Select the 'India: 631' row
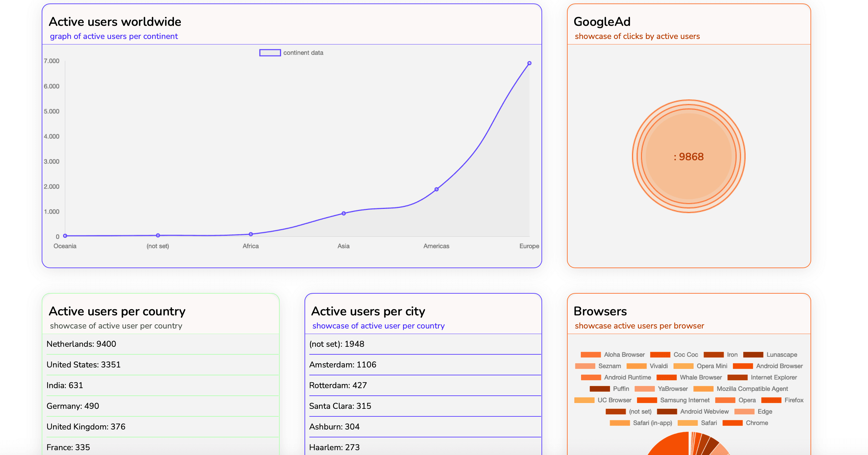Viewport: 868px width, 455px height. (x=163, y=385)
